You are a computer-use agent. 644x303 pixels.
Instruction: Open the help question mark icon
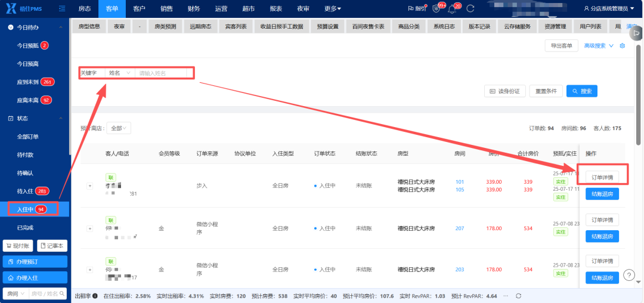(x=629, y=275)
